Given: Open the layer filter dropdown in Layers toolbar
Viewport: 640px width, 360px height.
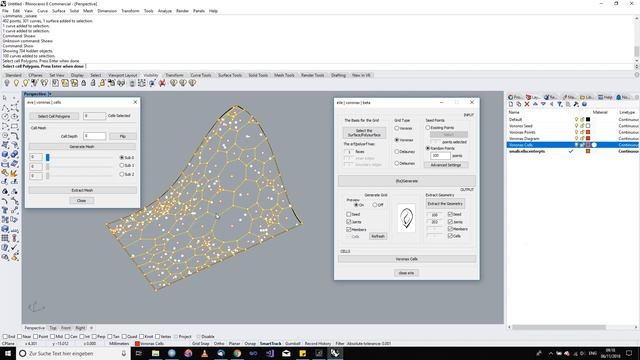Looking at the screenshot, I should [x=560, y=104].
